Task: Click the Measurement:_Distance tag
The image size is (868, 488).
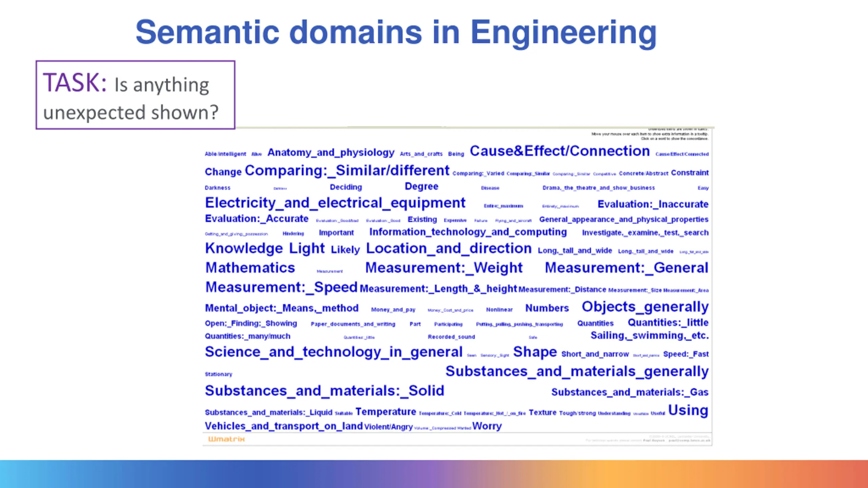Action: coord(562,289)
